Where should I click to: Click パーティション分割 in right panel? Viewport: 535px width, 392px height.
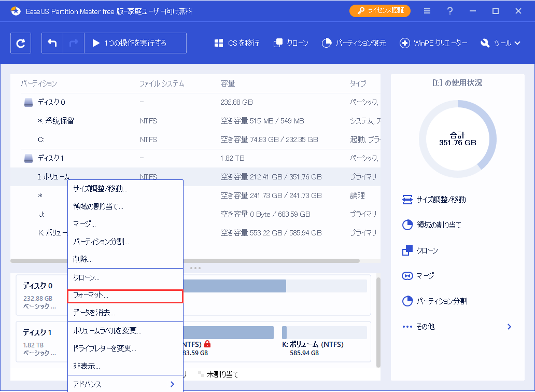click(x=434, y=301)
